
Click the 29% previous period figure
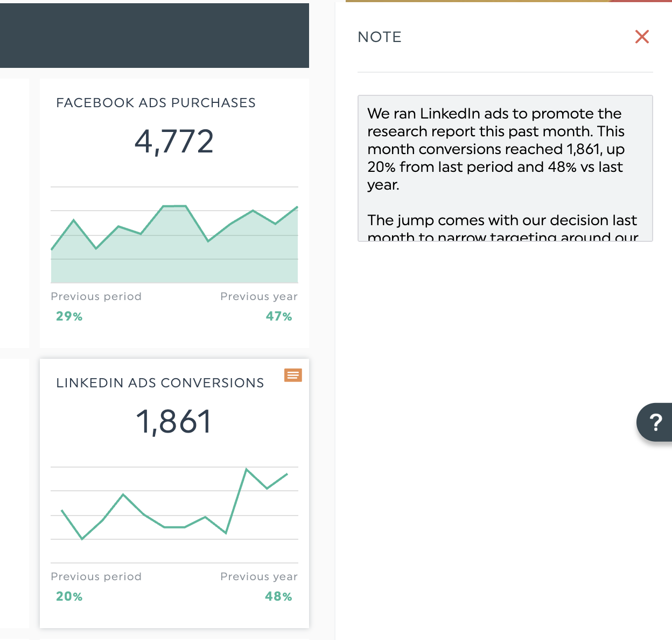coord(69,316)
